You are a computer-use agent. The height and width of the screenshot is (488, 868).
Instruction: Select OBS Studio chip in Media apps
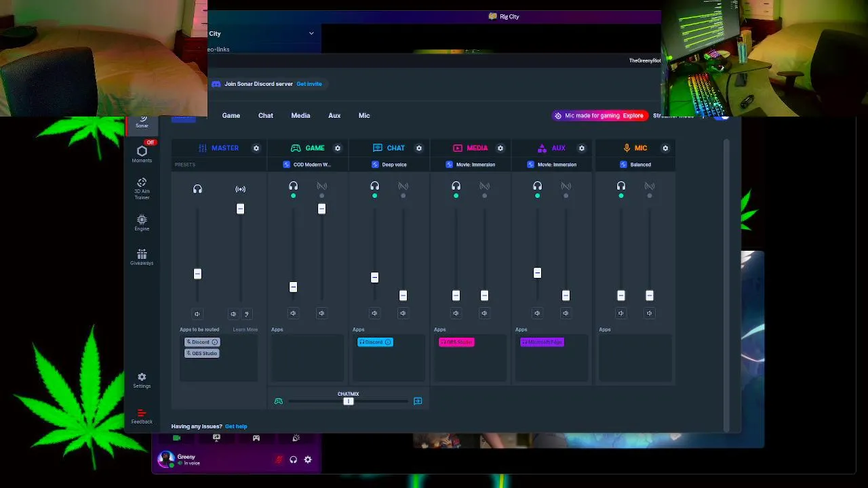(x=456, y=342)
